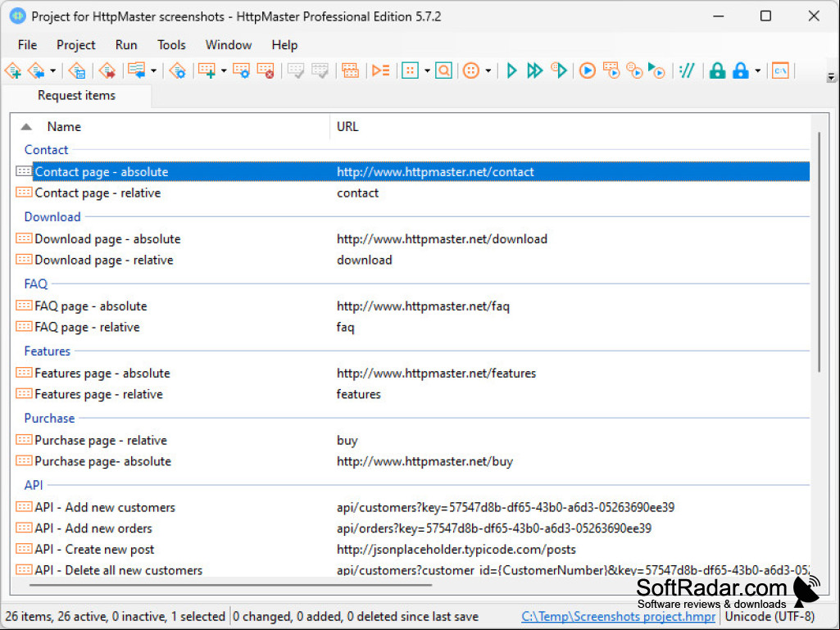Screen dimensions: 840x630
Task: Click the teal square icon with four dots
Action: tap(411, 70)
